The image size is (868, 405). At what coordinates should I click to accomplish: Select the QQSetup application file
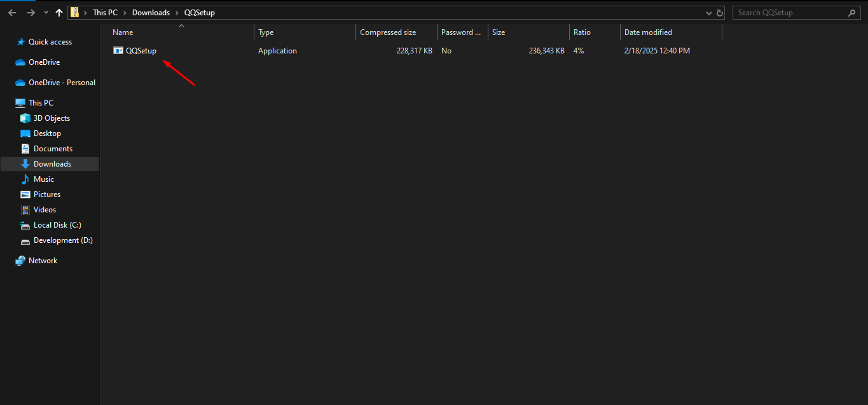141,51
